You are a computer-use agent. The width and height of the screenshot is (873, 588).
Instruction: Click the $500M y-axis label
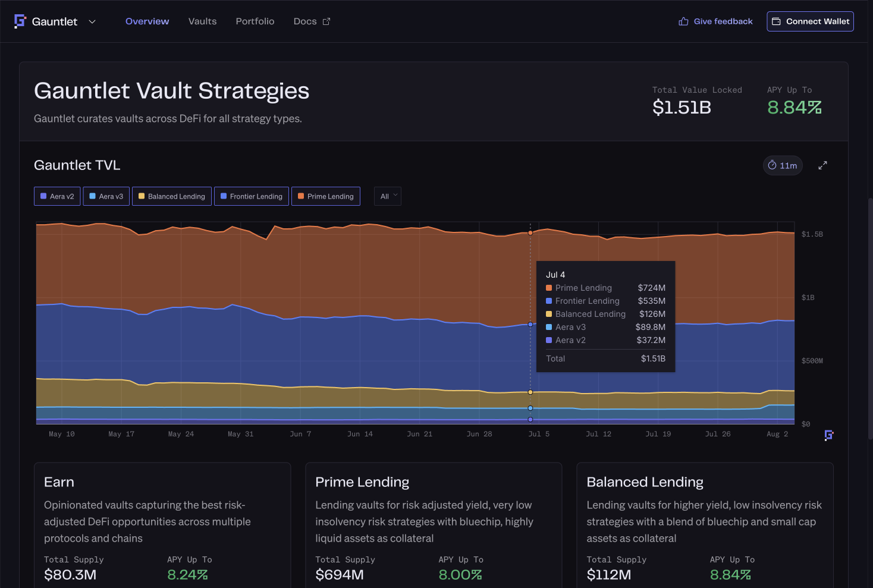tap(812, 361)
